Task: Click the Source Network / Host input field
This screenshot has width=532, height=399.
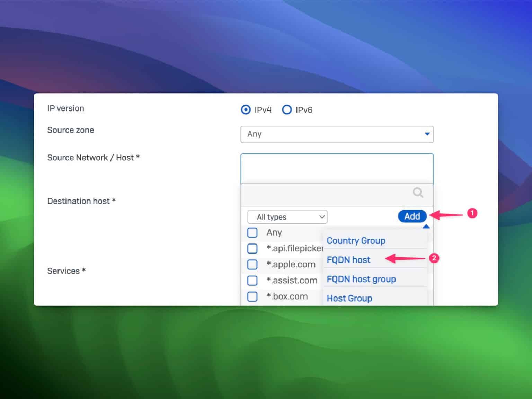Action: click(337, 168)
